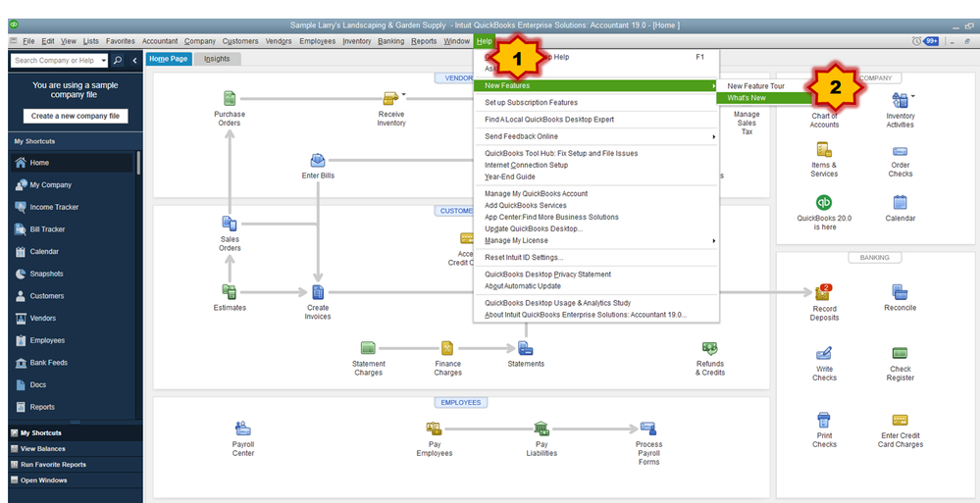Viewport: 980px width, 503px height.
Task: Expand the Receive Inventory dropdown arrow
Action: (404, 94)
